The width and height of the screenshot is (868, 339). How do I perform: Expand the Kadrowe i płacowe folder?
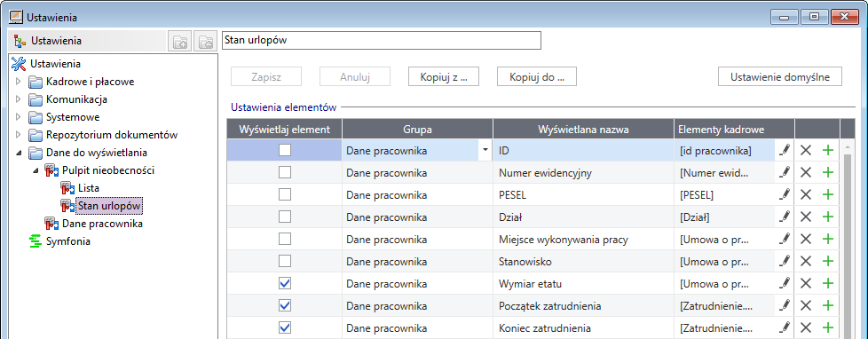point(19,82)
